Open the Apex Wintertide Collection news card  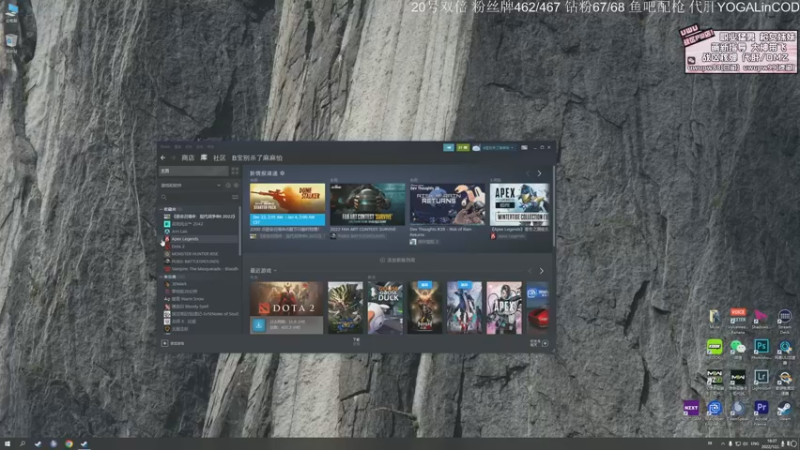point(520,205)
